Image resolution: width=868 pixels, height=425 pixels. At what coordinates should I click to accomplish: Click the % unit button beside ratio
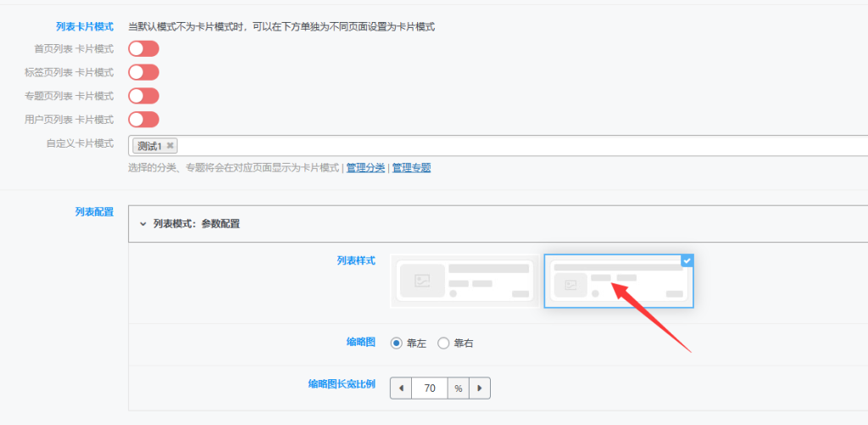[458, 389]
